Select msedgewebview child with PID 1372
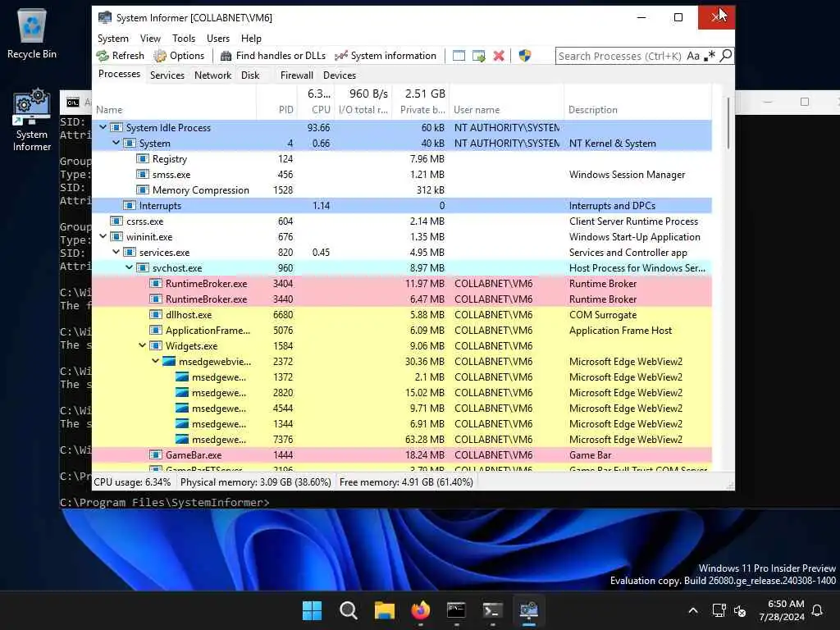Image resolution: width=840 pixels, height=630 pixels. click(402, 377)
